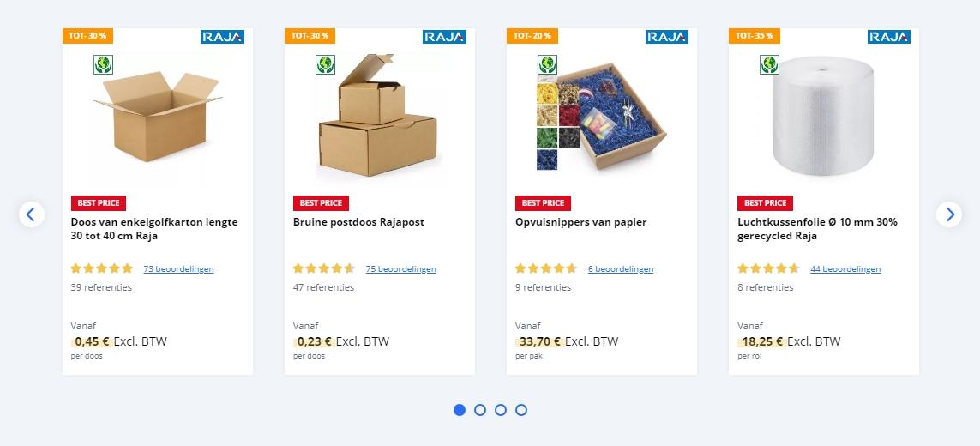
Task: Click the open cardboard box product image
Action: pos(158,117)
